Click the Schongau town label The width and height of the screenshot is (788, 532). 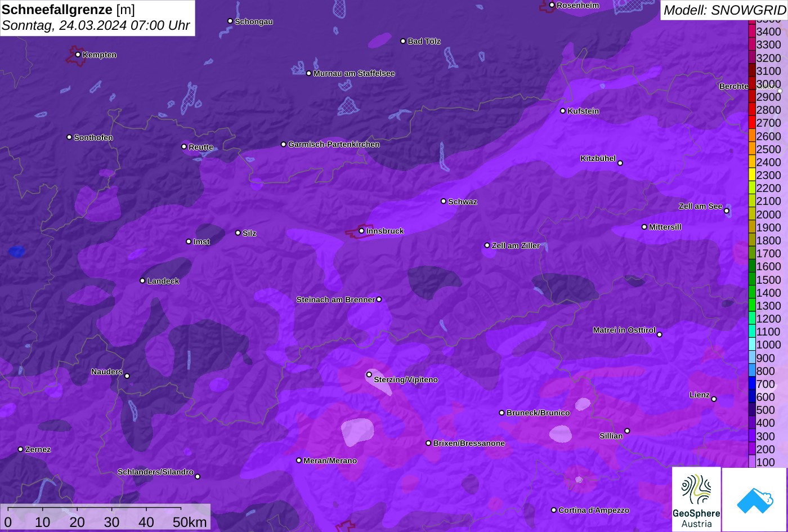tap(254, 22)
